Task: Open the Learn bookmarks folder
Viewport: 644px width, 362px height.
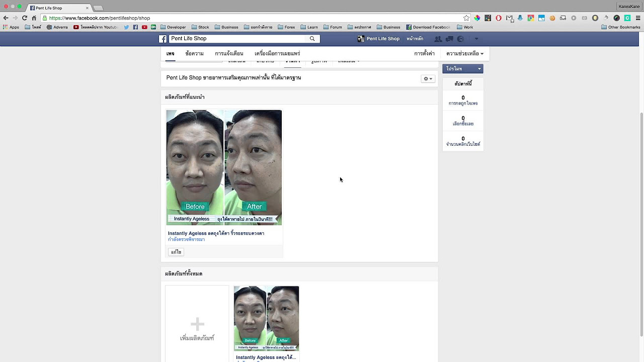Action: [x=308, y=27]
